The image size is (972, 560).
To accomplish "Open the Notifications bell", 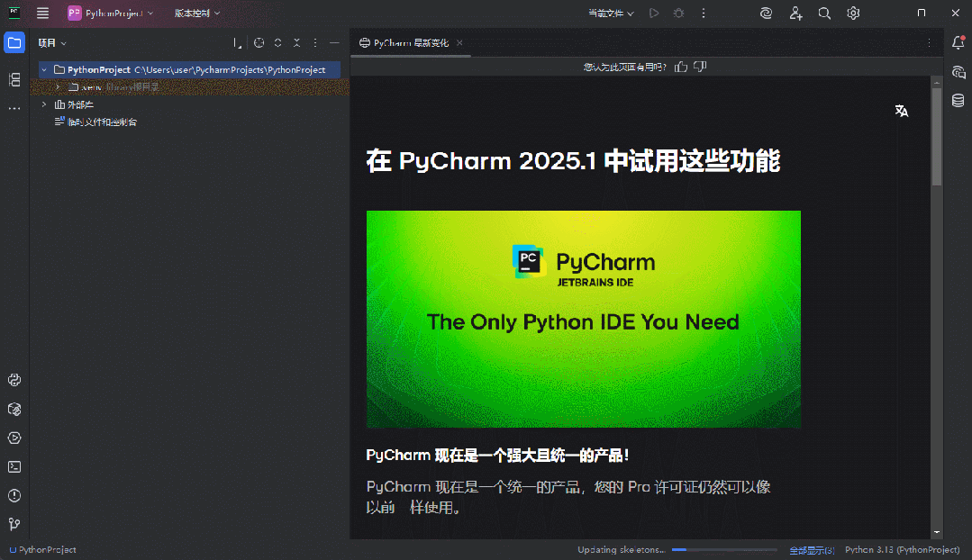I will (x=958, y=42).
